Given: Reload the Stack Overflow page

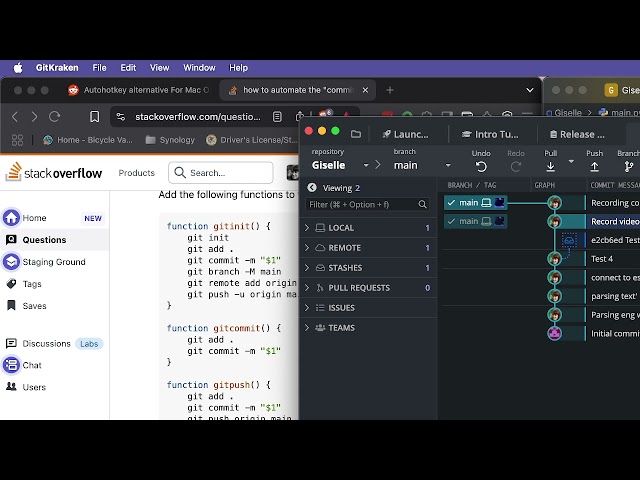Looking at the screenshot, I should coord(54,117).
